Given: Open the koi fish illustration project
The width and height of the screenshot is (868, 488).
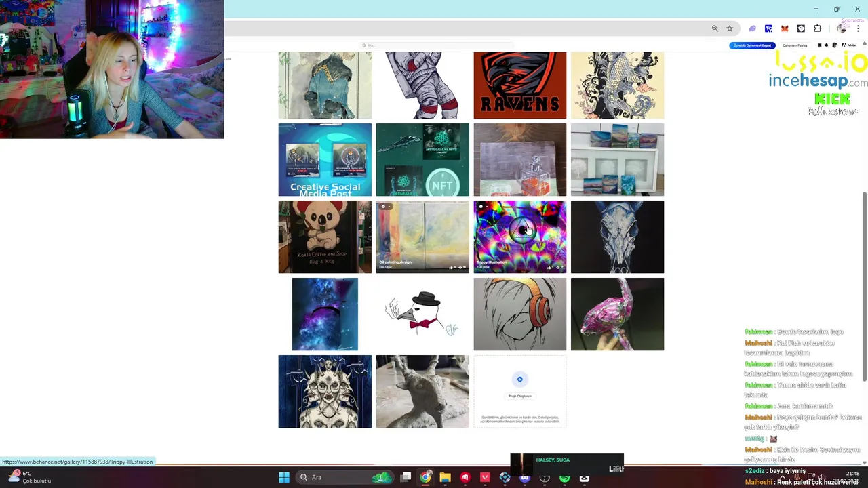Looking at the screenshot, I should 617,85.
